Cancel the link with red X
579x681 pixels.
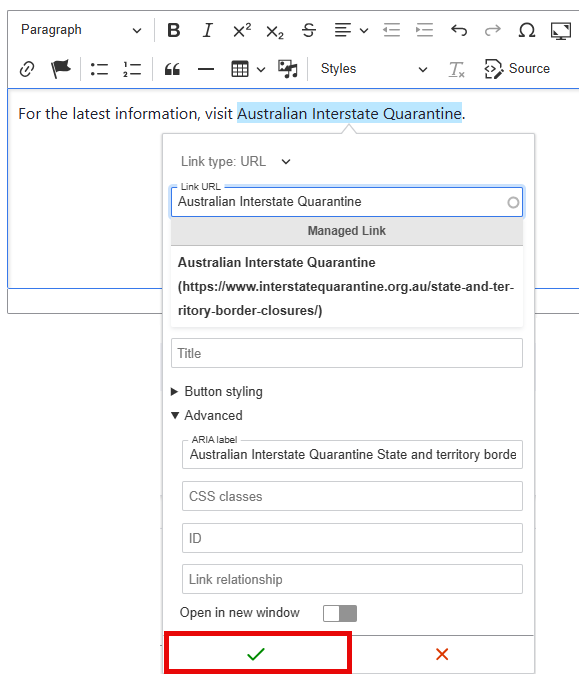click(442, 654)
